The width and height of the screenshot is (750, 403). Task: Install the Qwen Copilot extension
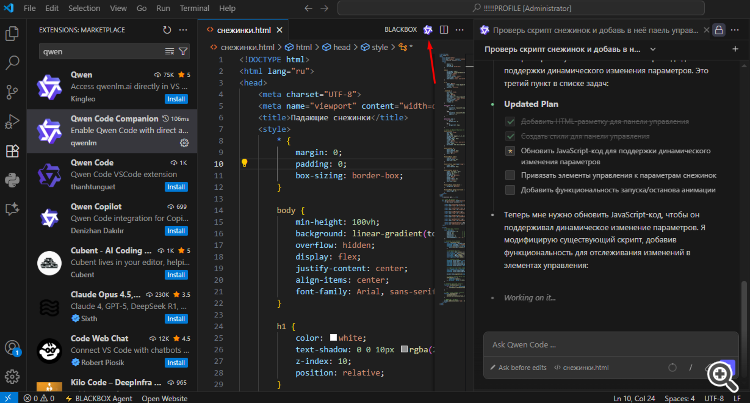click(x=176, y=230)
